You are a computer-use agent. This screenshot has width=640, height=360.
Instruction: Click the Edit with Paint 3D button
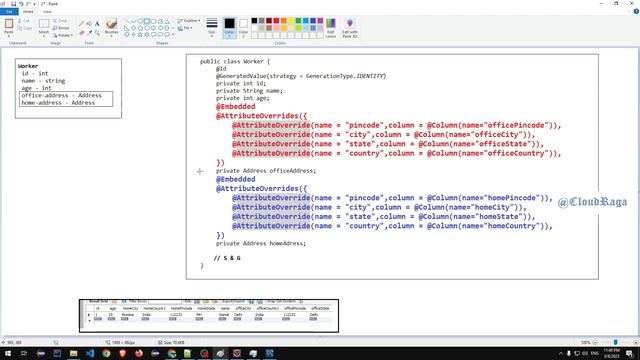click(350, 28)
